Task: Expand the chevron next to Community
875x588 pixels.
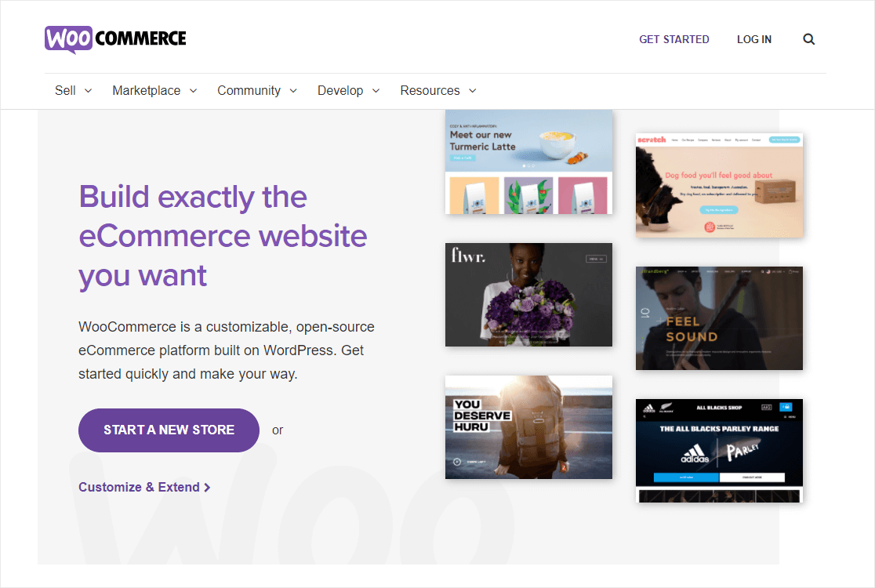Action: 293,91
